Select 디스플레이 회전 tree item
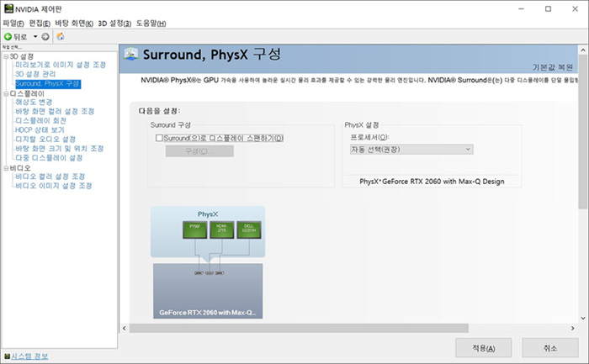The width and height of the screenshot is (589, 364). point(41,121)
